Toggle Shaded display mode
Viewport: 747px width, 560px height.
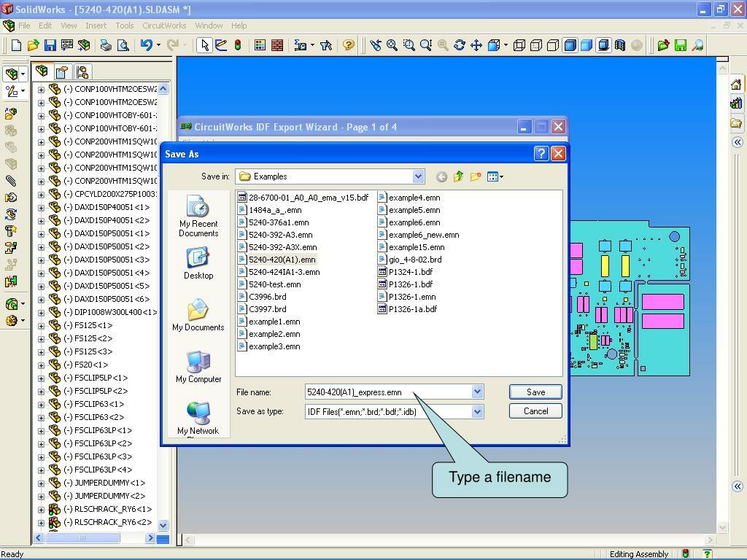tap(587, 45)
